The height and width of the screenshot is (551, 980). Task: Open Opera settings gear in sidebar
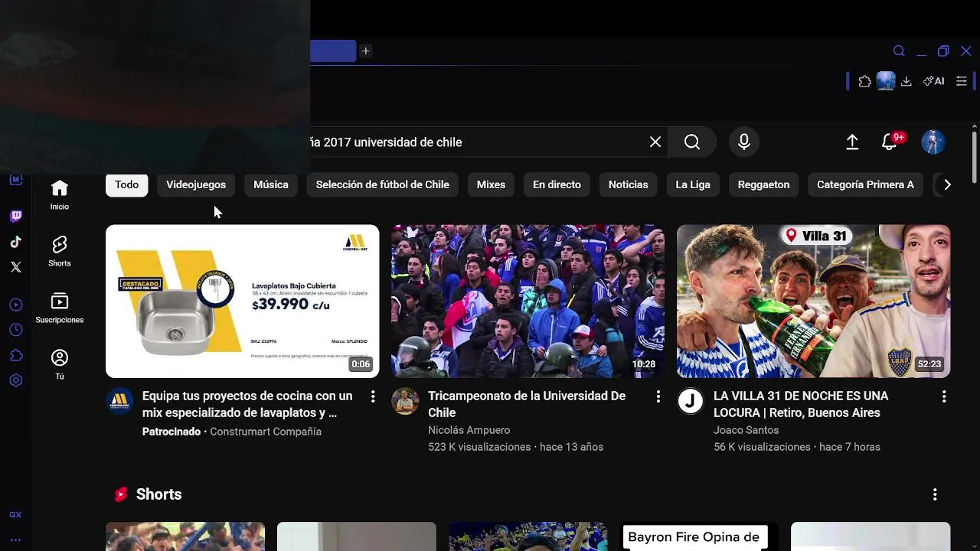(16, 380)
